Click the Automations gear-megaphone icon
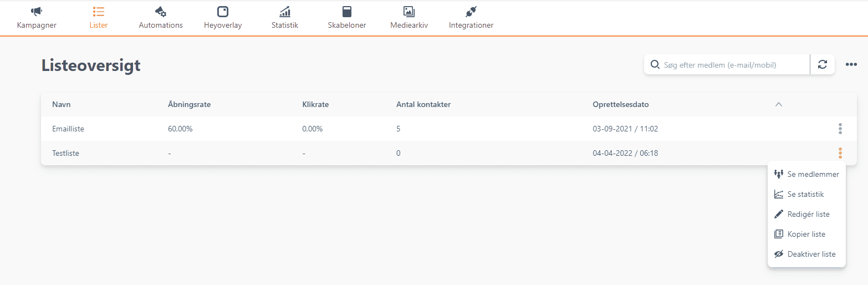868x285 pixels. pyautogui.click(x=161, y=12)
